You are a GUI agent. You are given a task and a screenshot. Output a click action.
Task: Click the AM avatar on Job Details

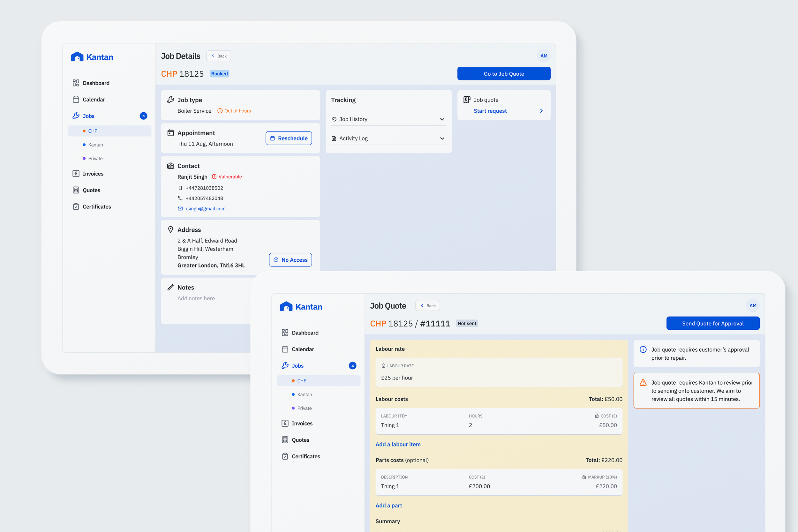click(x=544, y=56)
